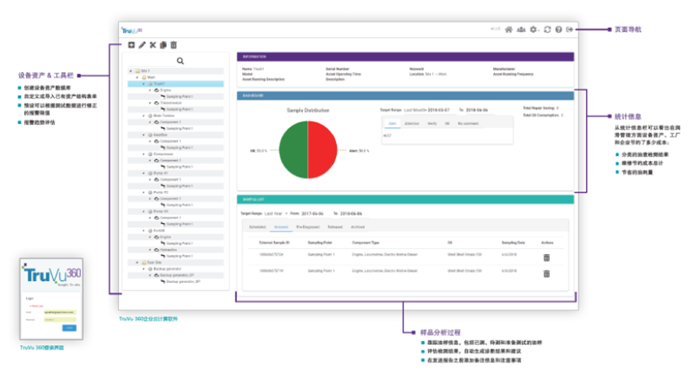Switch to the Attention tab

[412, 124]
